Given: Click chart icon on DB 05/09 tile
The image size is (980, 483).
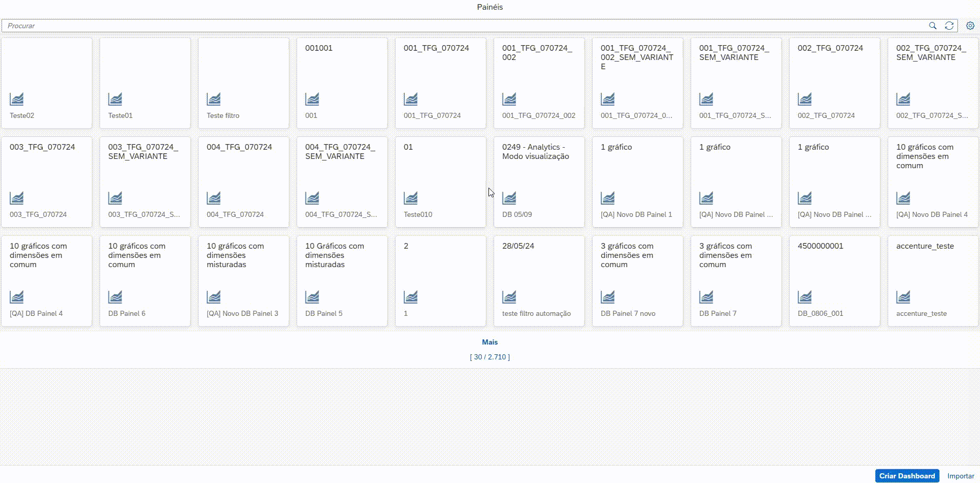Looking at the screenshot, I should point(509,197).
